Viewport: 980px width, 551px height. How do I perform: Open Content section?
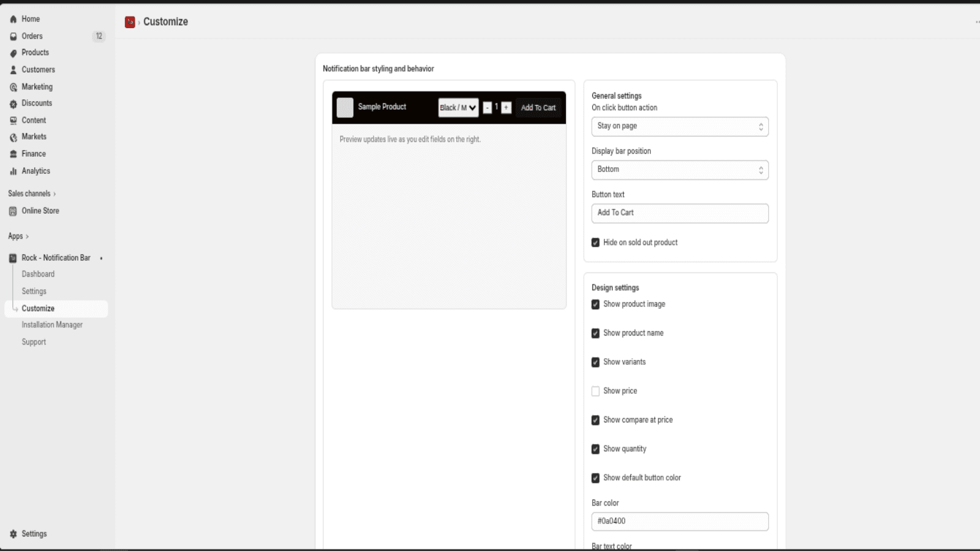[34, 121]
